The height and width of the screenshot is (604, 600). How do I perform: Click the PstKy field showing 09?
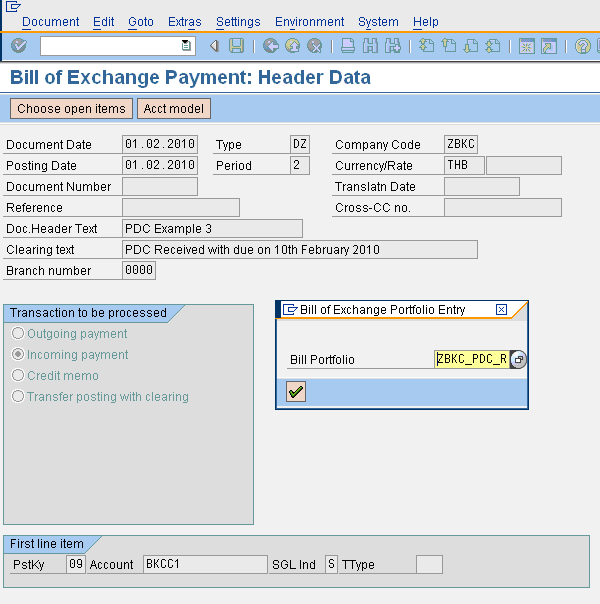point(75,564)
